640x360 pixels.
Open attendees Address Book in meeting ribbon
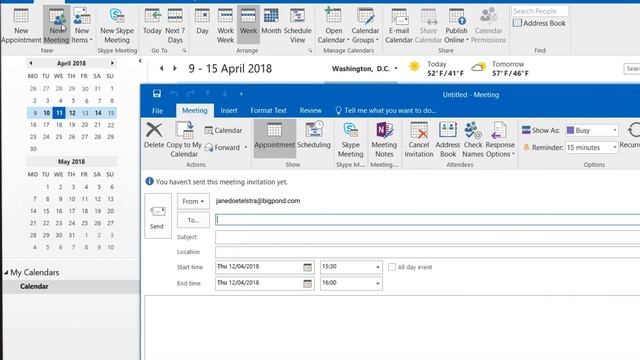448,140
